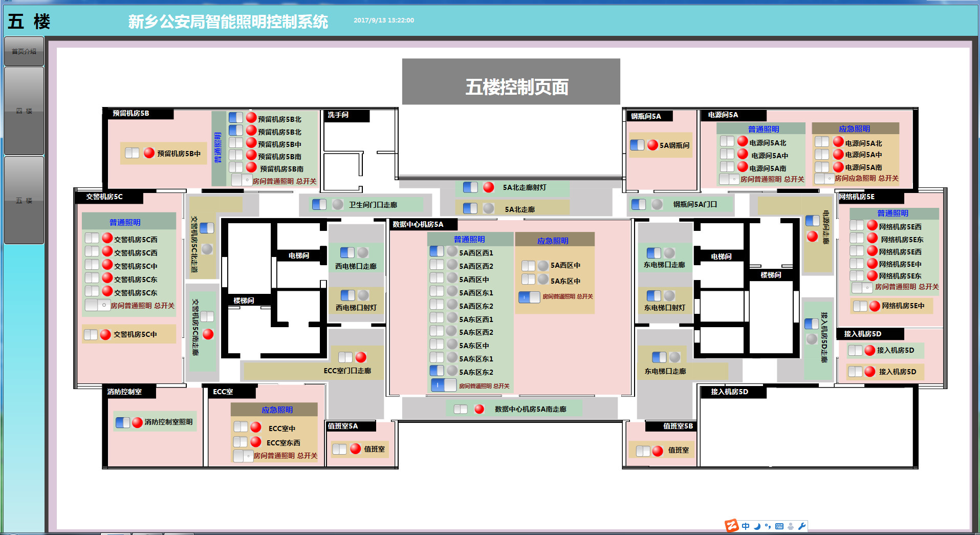This screenshot has width=980, height=535.
Task: Toggle the 卫生间门口走廊 switch
Action: (x=319, y=204)
